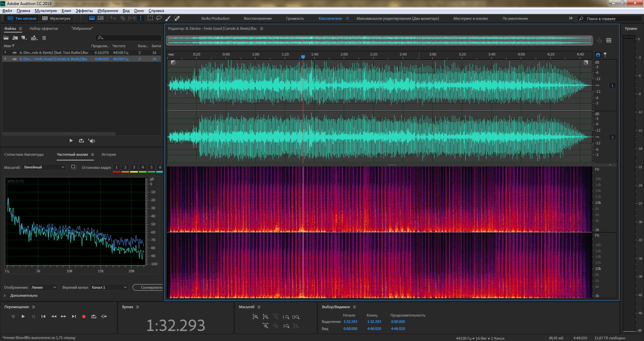The image size is (644, 341).
Task: Click Play in the Перемещение transport
Action: (23, 316)
